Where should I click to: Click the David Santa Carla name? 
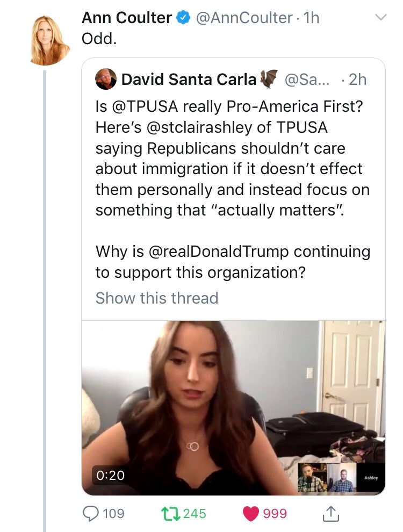pyautogui.click(x=189, y=80)
